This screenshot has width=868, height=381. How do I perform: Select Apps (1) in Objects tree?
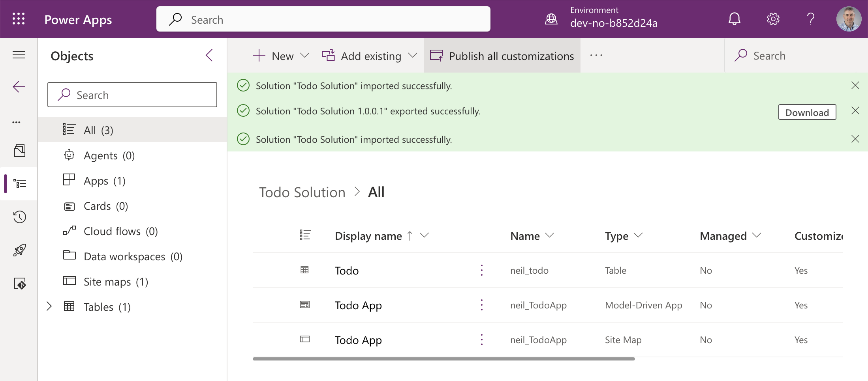point(132,180)
